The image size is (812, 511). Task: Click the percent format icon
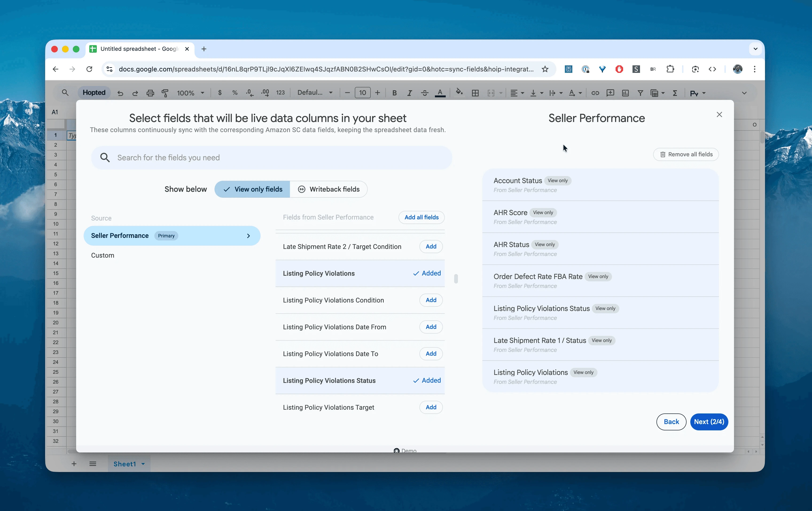tap(235, 93)
